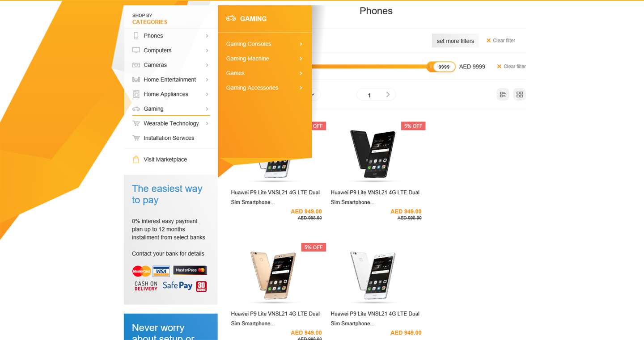The image size is (644, 340).
Task: Click the Wearable Technology cart icon
Action: point(136,124)
